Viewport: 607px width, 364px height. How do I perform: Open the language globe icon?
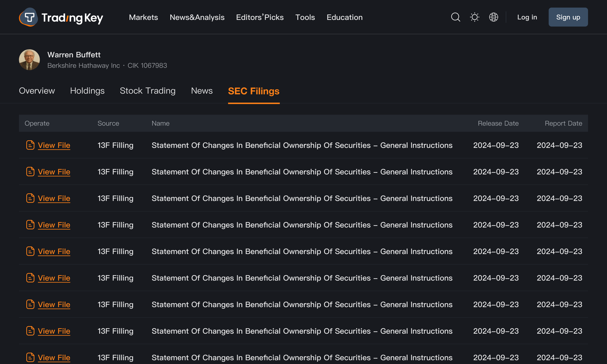coord(493,17)
